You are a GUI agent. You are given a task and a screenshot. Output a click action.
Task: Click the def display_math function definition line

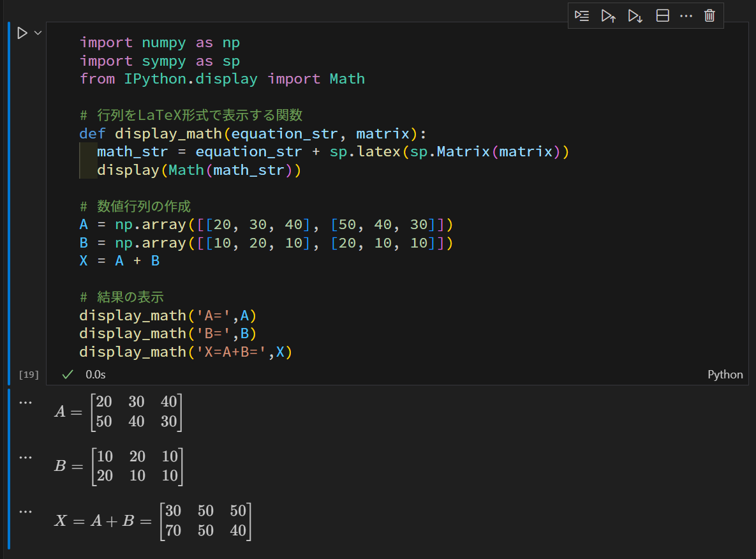pyautogui.click(x=252, y=133)
